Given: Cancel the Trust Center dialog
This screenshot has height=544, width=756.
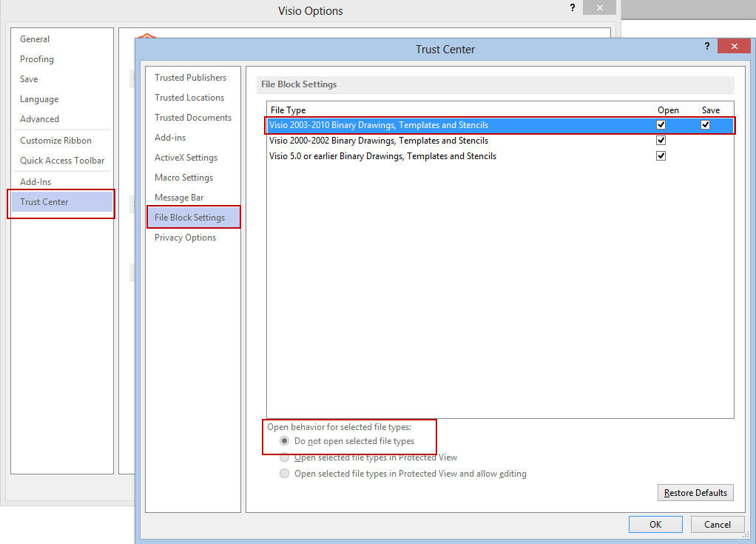Looking at the screenshot, I should coord(717,524).
